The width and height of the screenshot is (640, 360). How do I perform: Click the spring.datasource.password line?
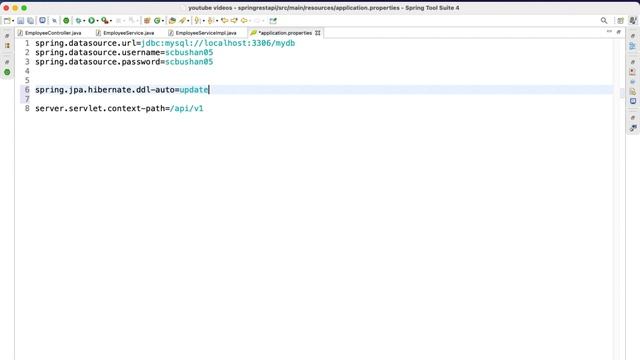click(x=124, y=62)
